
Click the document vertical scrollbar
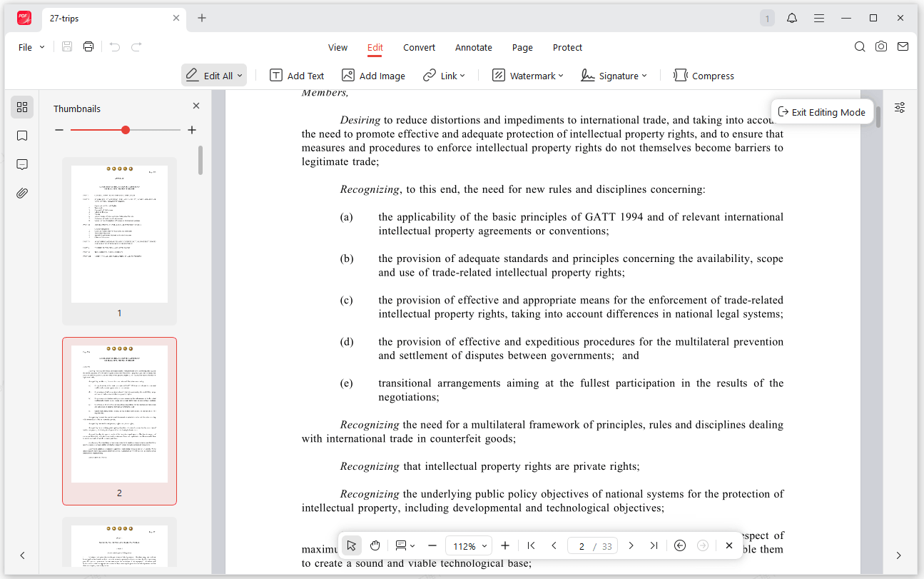coord(878,116)
